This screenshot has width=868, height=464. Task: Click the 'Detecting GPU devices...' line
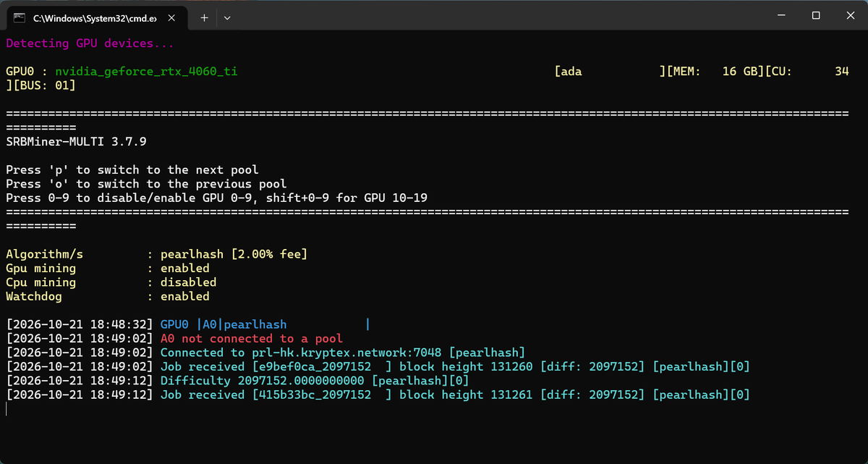tap(90, 43)
